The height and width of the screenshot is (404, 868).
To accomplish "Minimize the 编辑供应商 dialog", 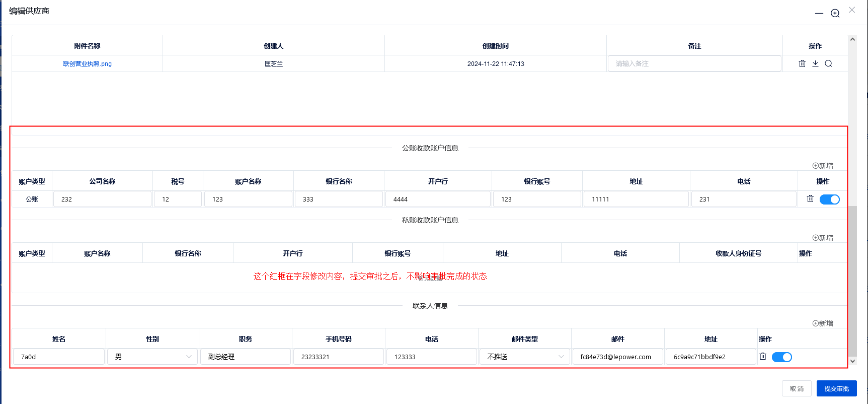I will point(819,13).
